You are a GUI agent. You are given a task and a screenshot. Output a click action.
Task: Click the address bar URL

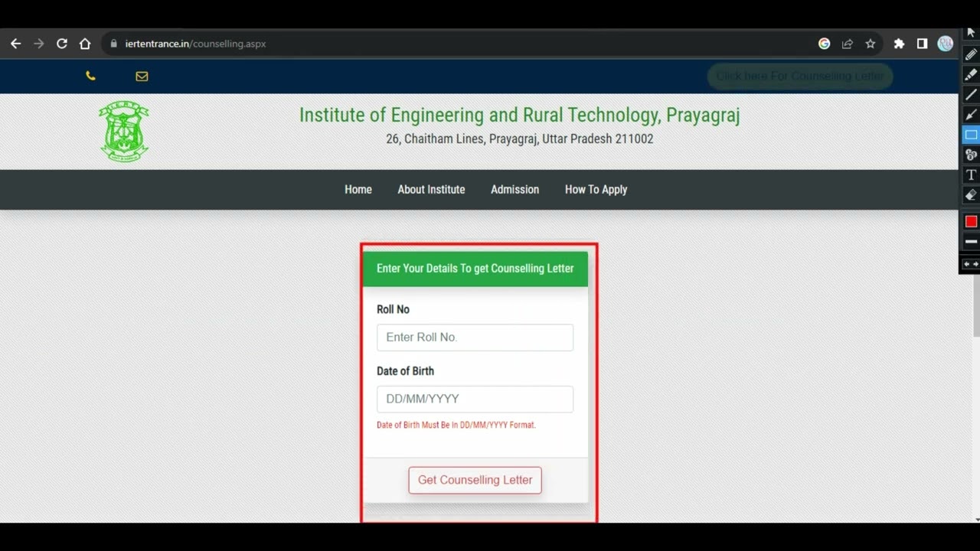point(195,44)
